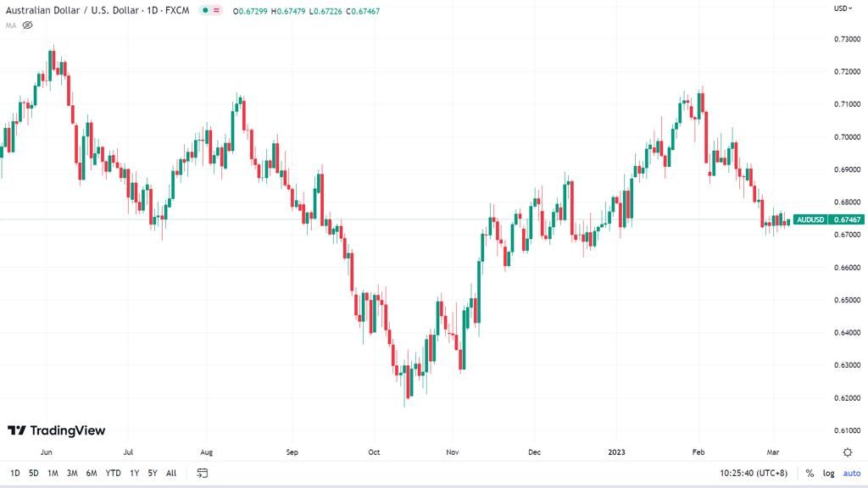Click the Mar label on time axis
868x488 pixels.
[x=773, y=452]
